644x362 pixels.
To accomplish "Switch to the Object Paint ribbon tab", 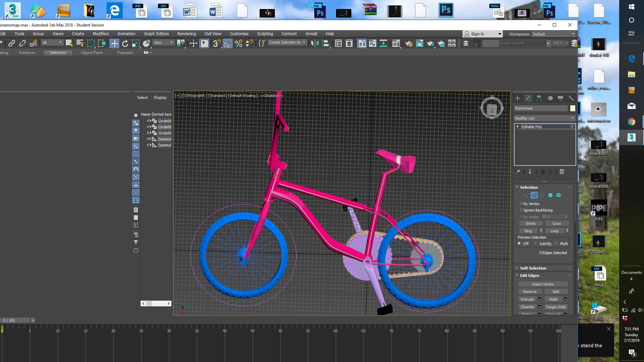I will coord(92,53).
